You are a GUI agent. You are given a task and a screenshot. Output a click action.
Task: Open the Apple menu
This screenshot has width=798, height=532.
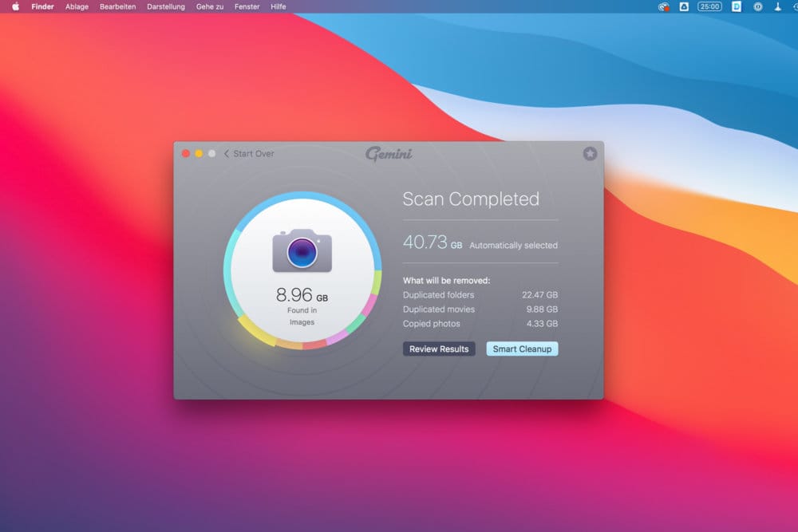16,6
